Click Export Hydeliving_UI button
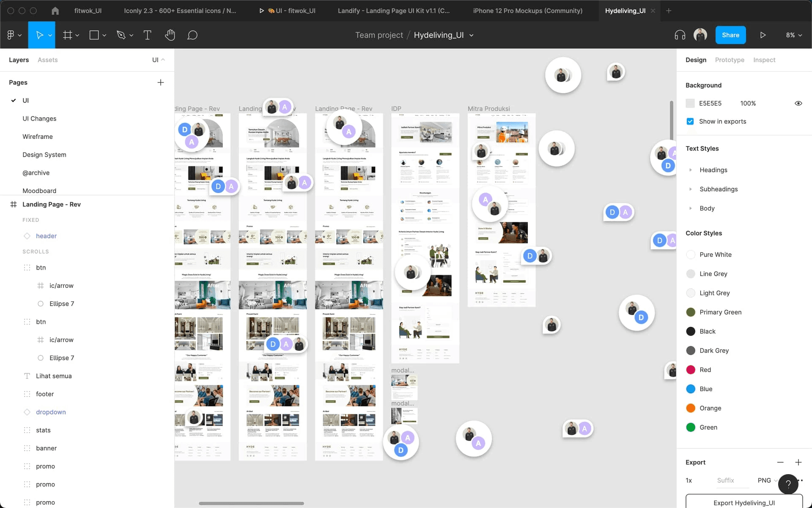The width and height of the screenshot is (812, 508). (x=743, y=502)
